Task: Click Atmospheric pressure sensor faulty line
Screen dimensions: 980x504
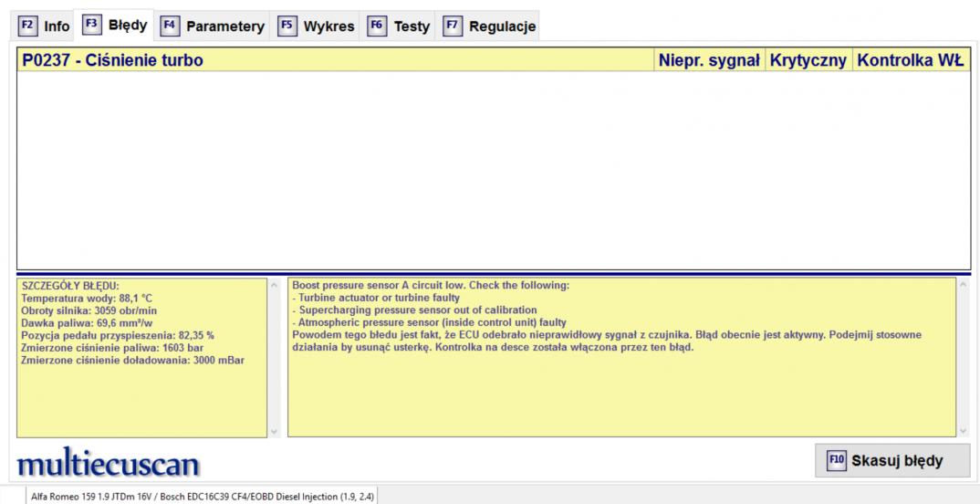Action: click(430, 322)
